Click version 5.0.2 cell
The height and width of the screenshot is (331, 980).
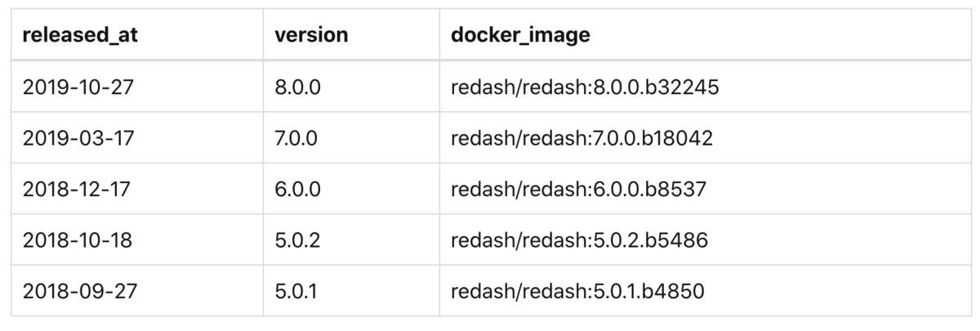coord(351,239)
